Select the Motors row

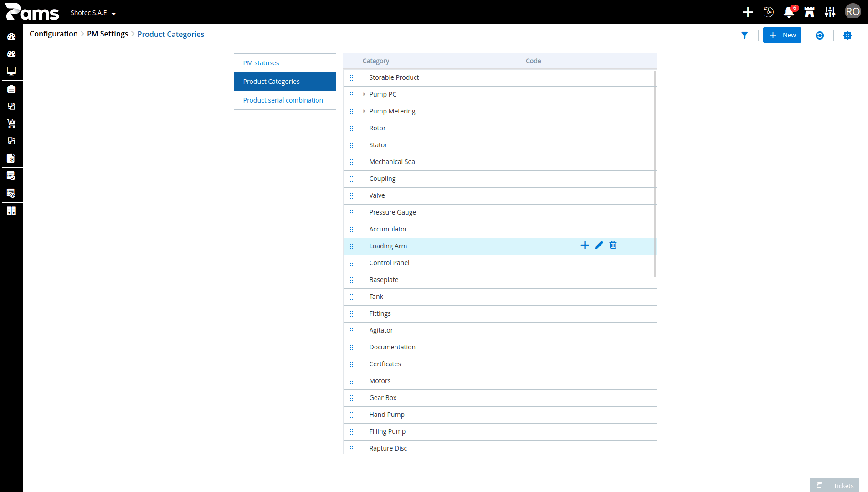pos(500,381)
